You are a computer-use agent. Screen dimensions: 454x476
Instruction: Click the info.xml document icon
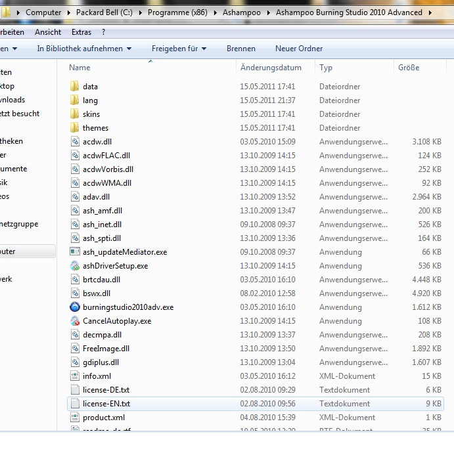[74, 376]
